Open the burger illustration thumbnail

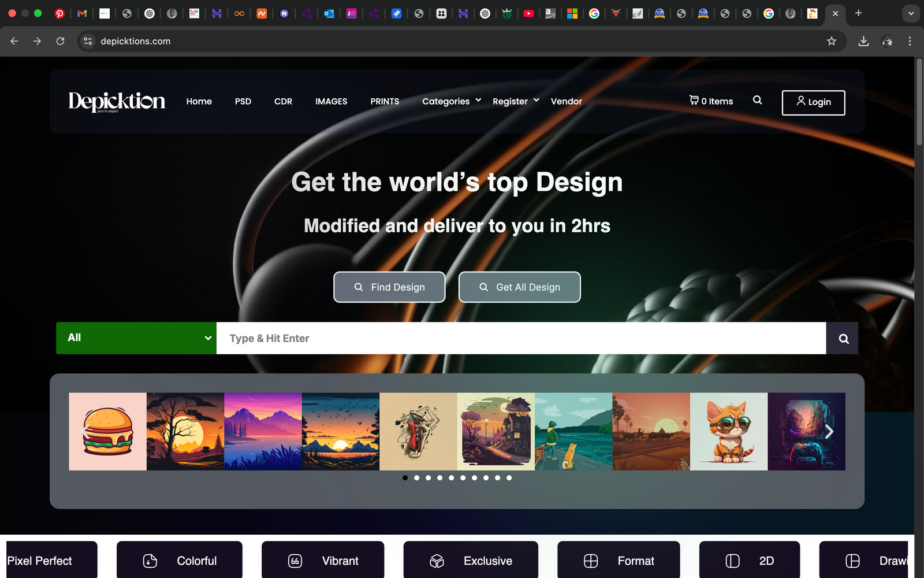click(x=107, y=431)
